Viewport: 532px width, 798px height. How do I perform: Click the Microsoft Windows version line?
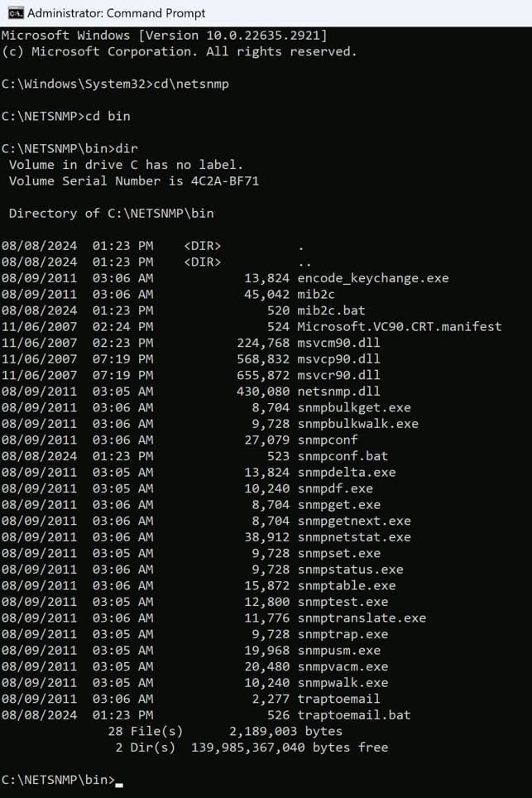pos(165,36)
